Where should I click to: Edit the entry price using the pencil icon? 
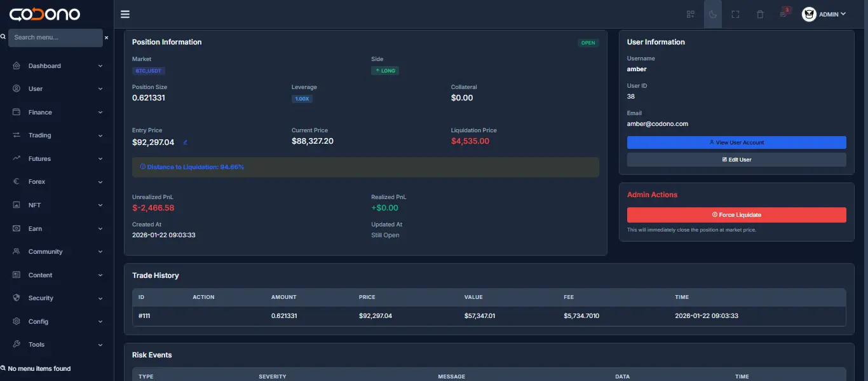(185, 142)
